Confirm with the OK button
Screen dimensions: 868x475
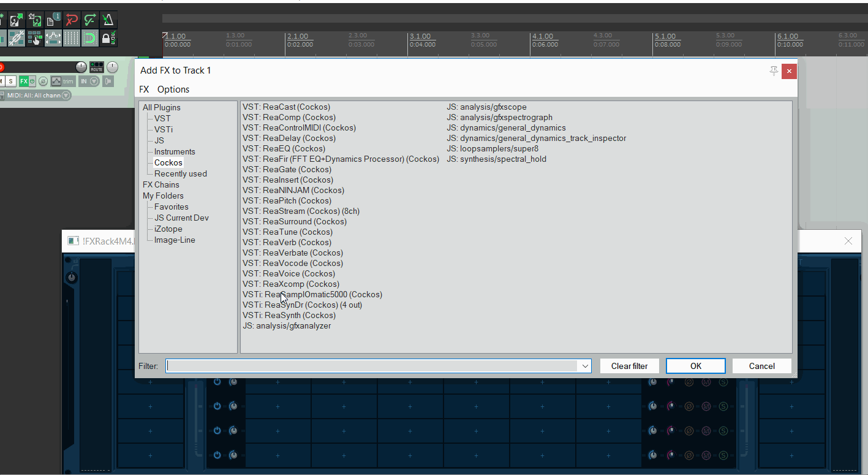click(696, 366)
